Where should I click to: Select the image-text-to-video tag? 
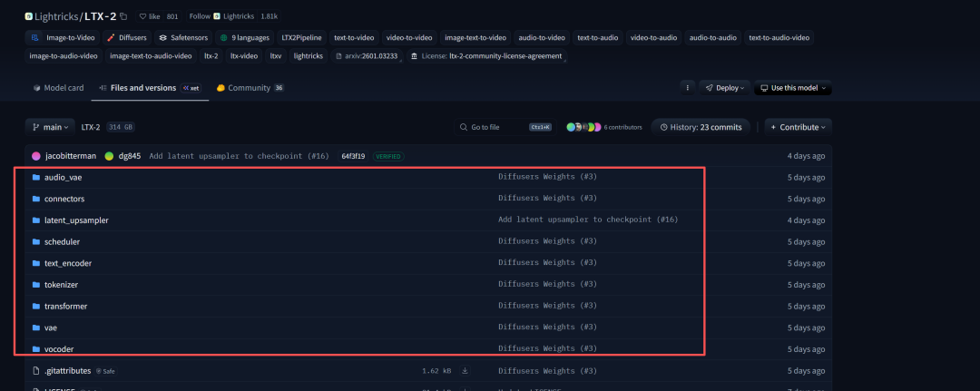[475, 37]
